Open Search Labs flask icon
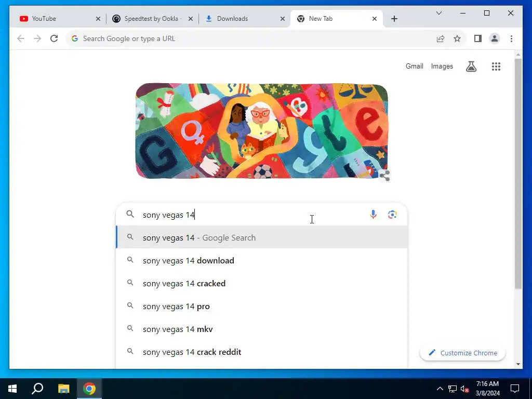This screenshot has width=532, height=399. coord(471,66)
